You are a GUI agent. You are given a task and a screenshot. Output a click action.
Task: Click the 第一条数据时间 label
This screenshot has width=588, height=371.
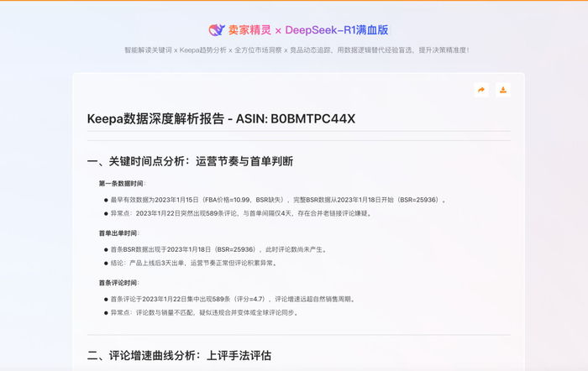(x=122, y=184)
